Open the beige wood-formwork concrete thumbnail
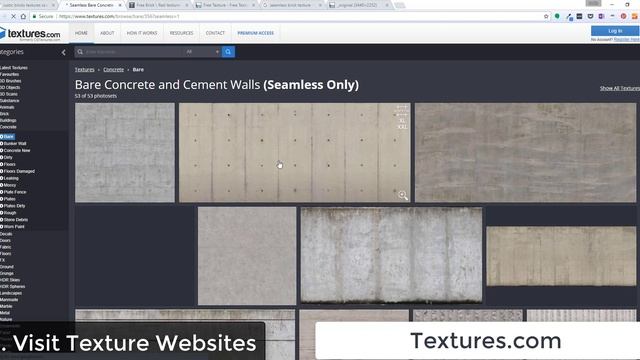Image resolution: width=640 pixels, height=360 pixels. coord(561,256)
